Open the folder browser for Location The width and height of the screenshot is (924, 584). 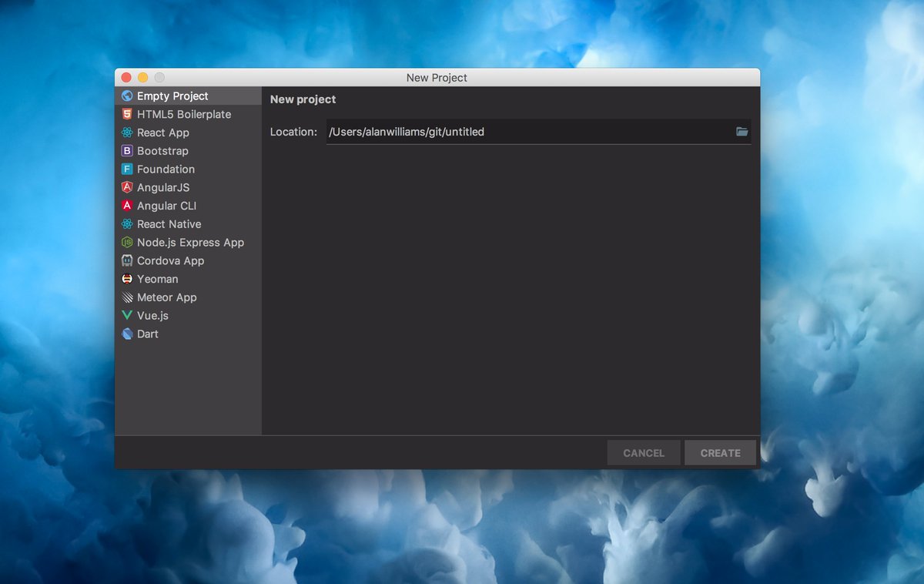[742, 132]
